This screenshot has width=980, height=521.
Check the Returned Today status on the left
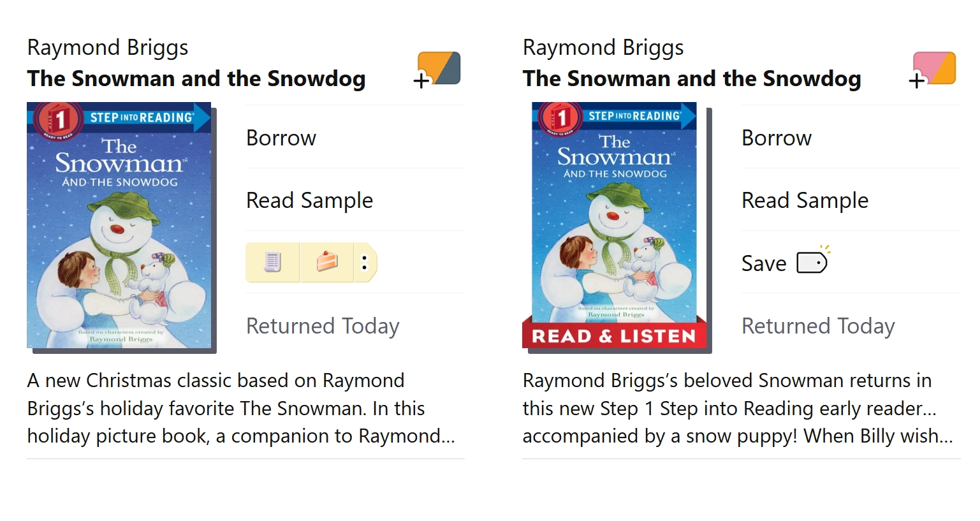pyautogui.click(x=323, y=326)
